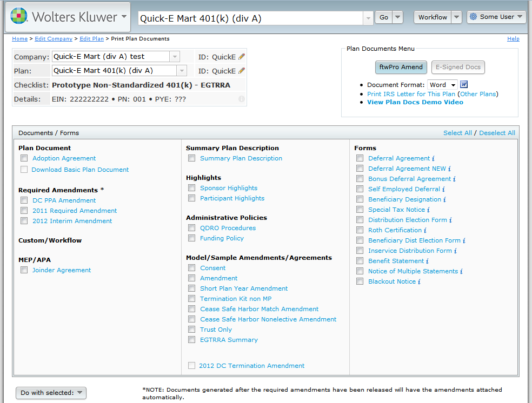Open the Some User menu
The height and width of the screenshot is (403, 532).
[496, 17]
